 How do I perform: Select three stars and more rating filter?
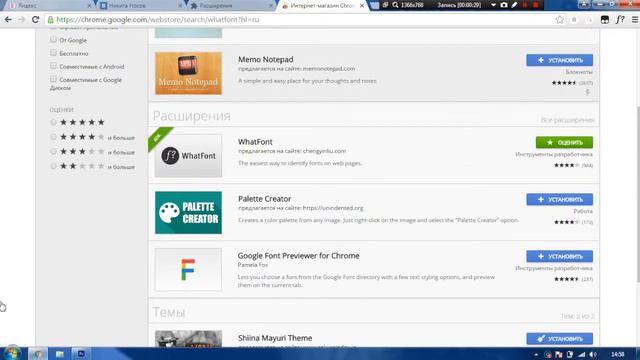point(53,151)
